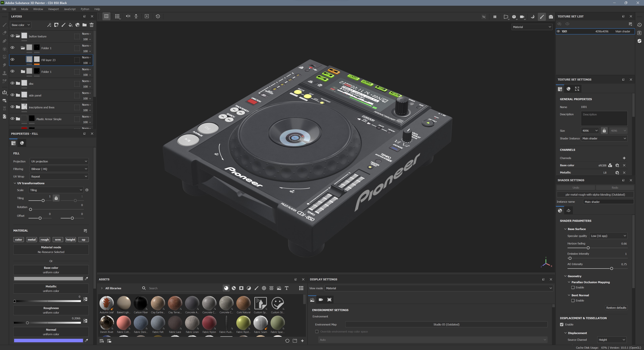Filter assets by smart materials
The image size is (644, 350).
click(x=234, y=288)
